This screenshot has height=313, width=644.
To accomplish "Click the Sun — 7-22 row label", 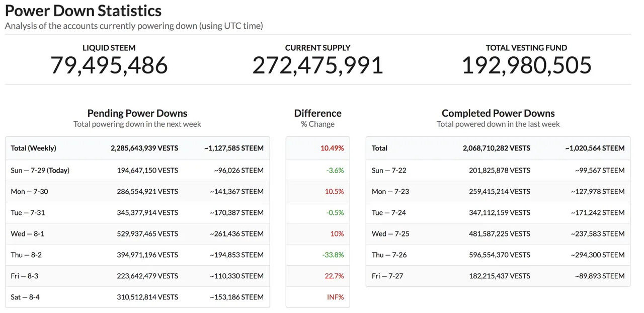I will 389,170.
